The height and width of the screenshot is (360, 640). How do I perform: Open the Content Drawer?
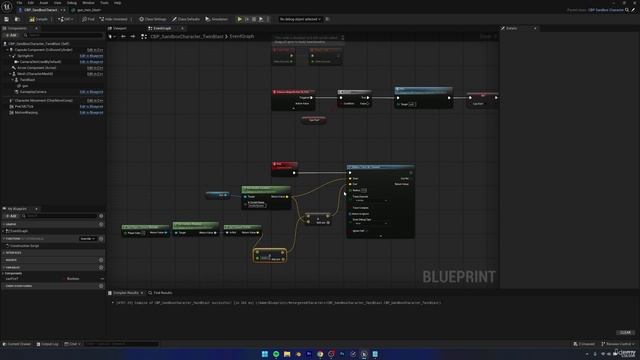[x=17, y=344]
